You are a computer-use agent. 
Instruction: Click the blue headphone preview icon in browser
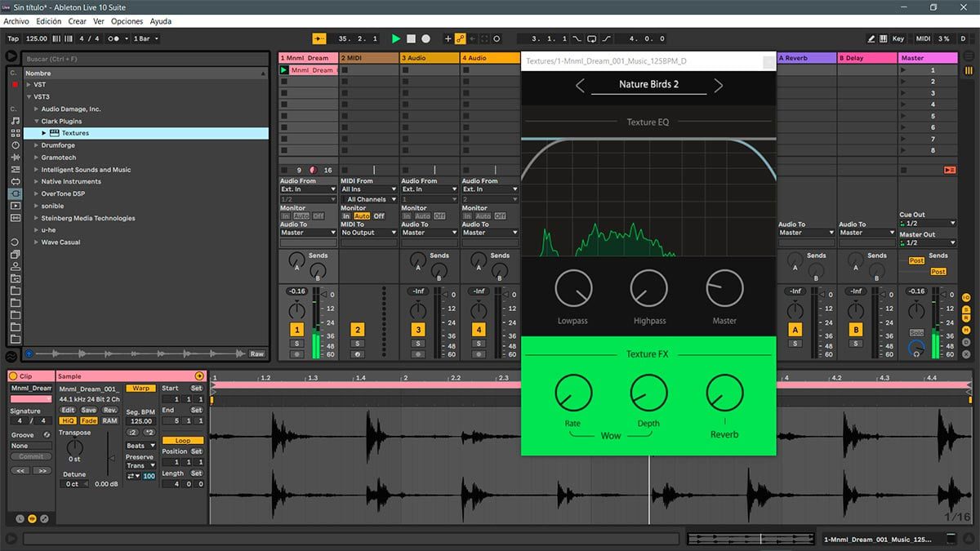tap(29, 354)
